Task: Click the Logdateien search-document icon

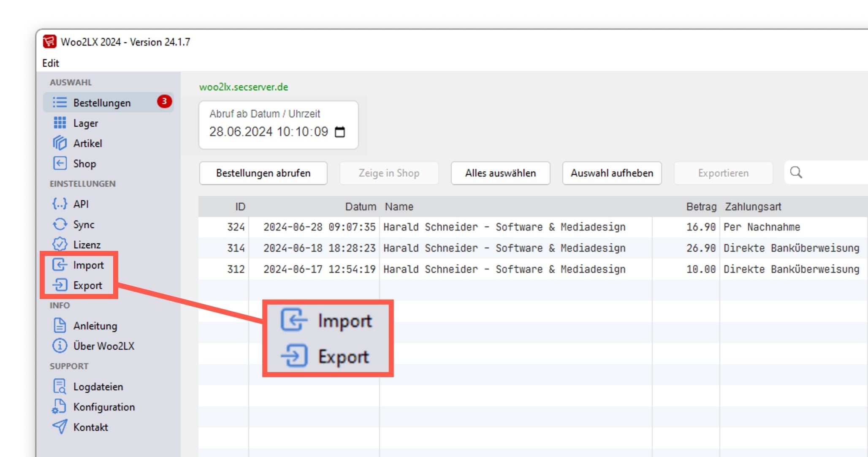Action: click(60, 386)
